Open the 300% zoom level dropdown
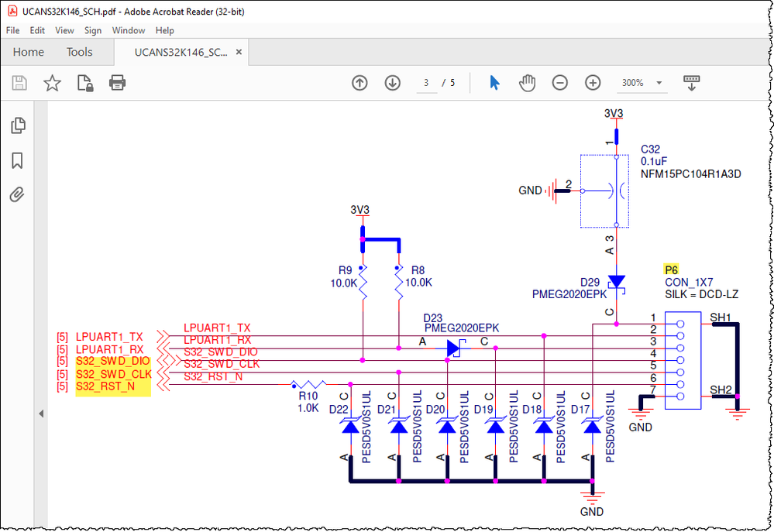Viewport: 774px width, 532px height. tap(642, 83)
